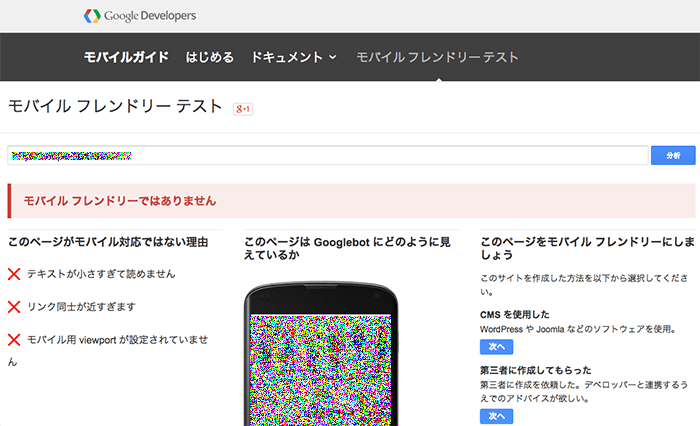Click the Google Developers logo icon

point(93,16)
